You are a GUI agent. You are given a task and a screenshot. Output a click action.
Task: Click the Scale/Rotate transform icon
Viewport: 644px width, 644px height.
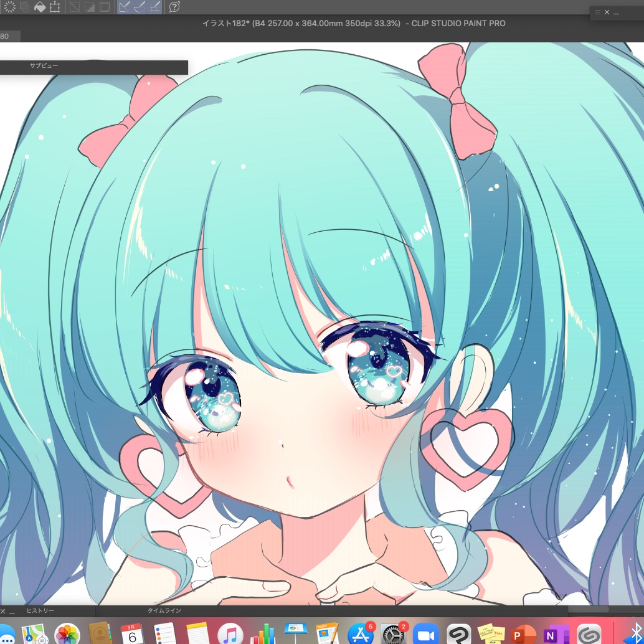[x=55, y=7]
